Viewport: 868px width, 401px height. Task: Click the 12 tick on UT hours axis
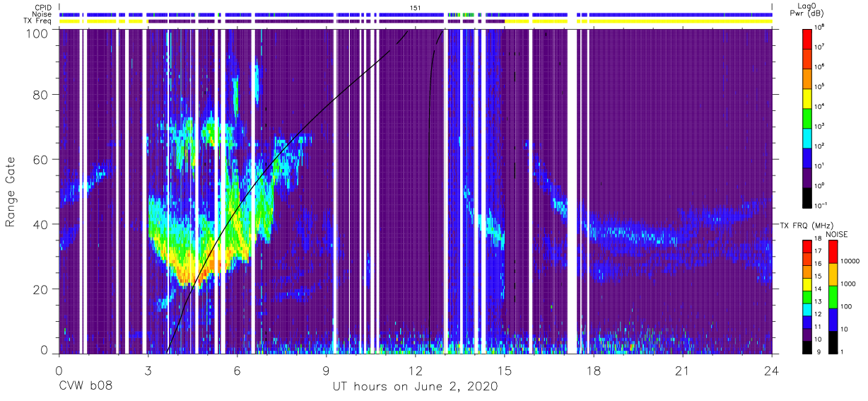(x=415, y=371)
